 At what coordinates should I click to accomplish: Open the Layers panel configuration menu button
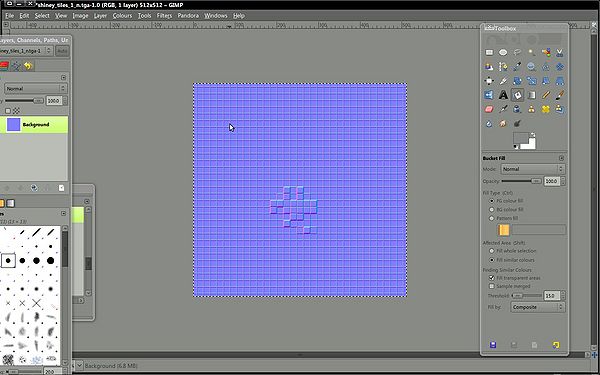[x=64, y=77]
